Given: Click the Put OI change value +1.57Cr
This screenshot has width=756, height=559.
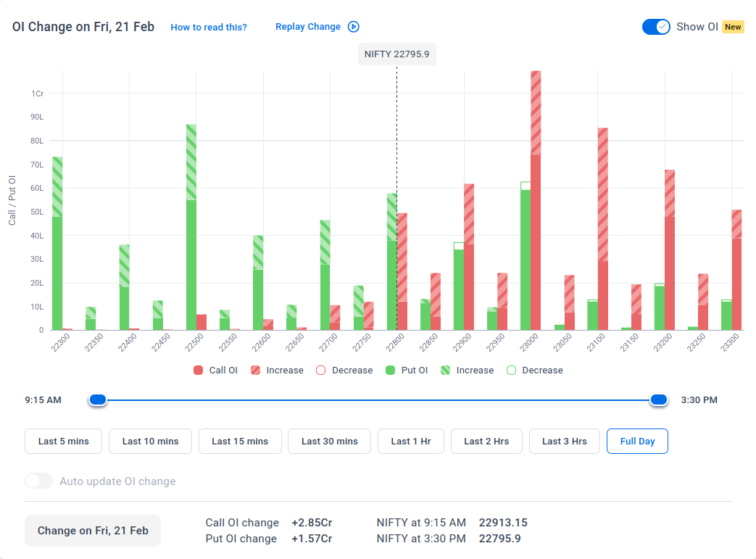Looking at the screenshot, I should point(312,538).
